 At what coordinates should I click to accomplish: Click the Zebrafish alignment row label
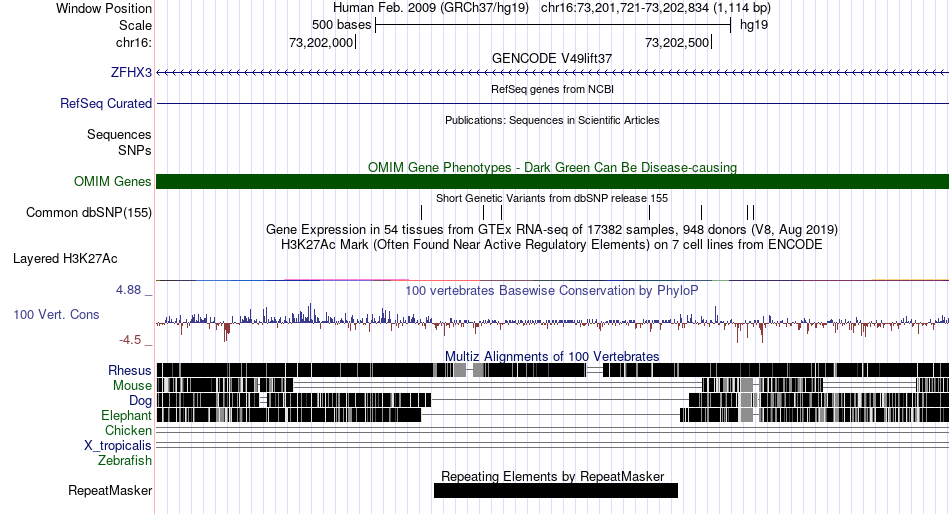coord(125,461)
